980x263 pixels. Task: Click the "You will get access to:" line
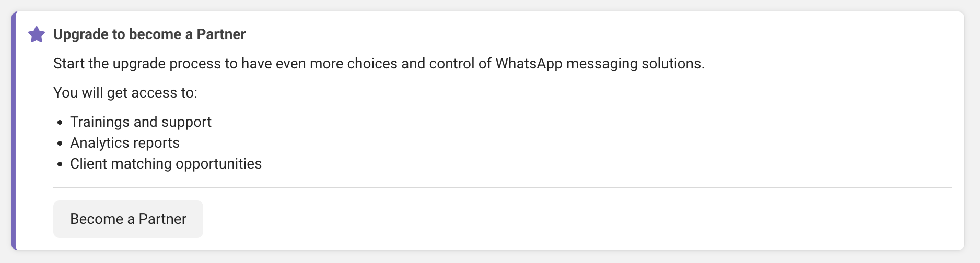click(x=125, y=93)
